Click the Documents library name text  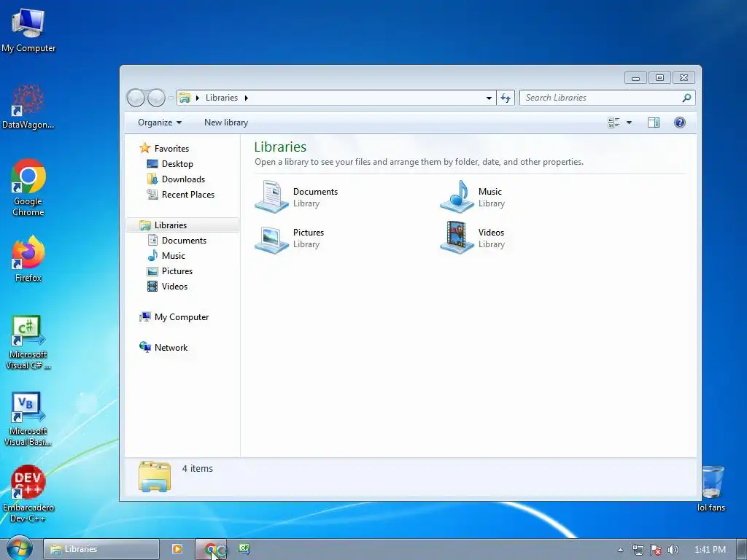[x=315, y=192]
